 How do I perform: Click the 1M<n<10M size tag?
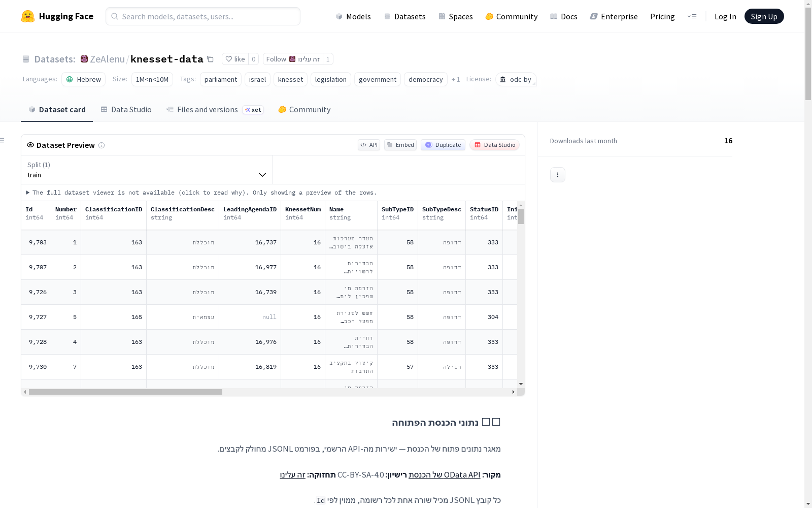click(152, 79)
